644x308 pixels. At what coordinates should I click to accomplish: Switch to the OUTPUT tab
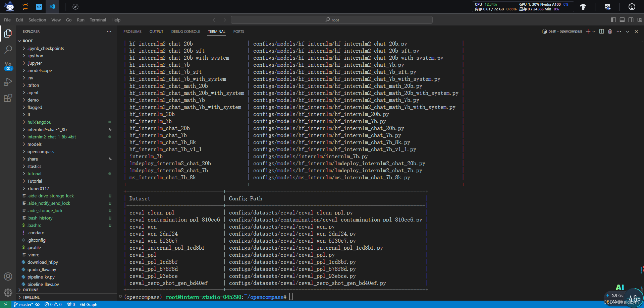coord(156,32)
